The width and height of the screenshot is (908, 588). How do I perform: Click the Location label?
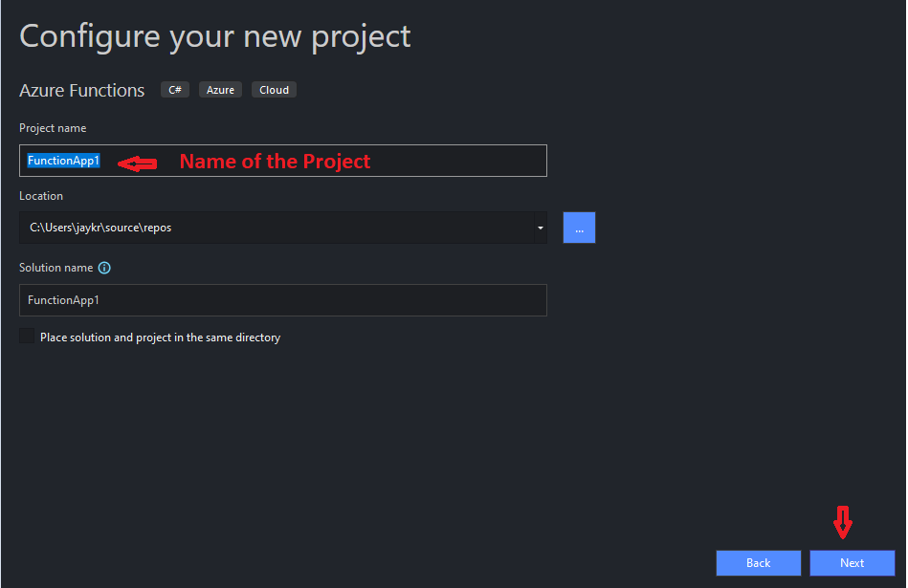(41, 196)
